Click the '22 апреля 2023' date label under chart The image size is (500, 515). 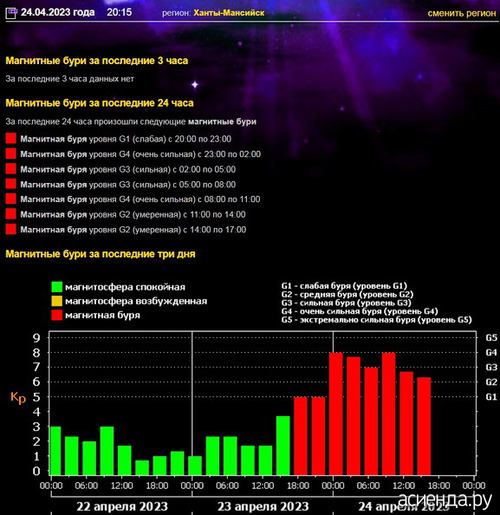pos(122,506)
